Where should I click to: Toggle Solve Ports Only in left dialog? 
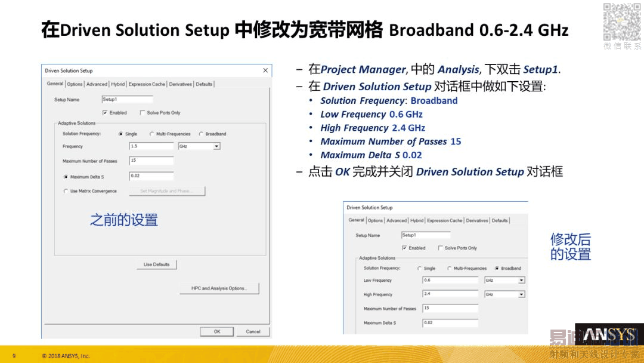click(143, 113)
